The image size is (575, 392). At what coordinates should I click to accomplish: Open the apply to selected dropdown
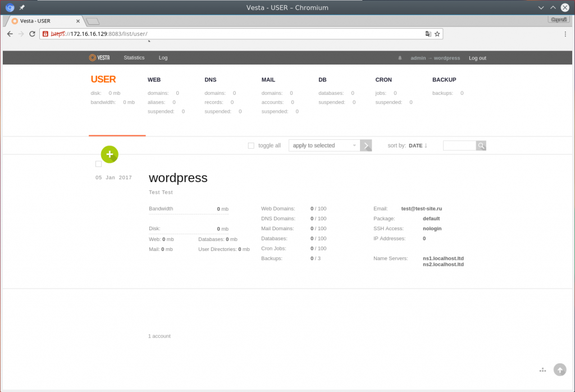[x=324, y=145]
